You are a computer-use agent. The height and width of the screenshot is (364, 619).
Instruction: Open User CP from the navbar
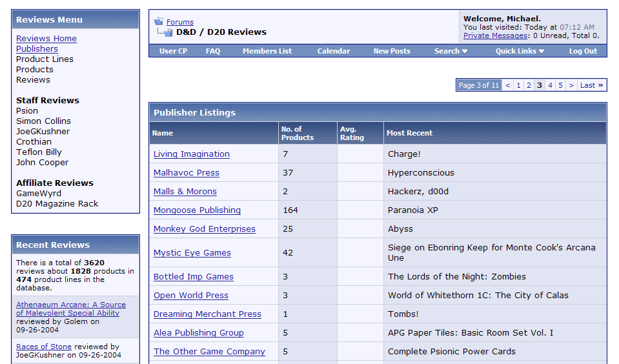coord(173,51)
